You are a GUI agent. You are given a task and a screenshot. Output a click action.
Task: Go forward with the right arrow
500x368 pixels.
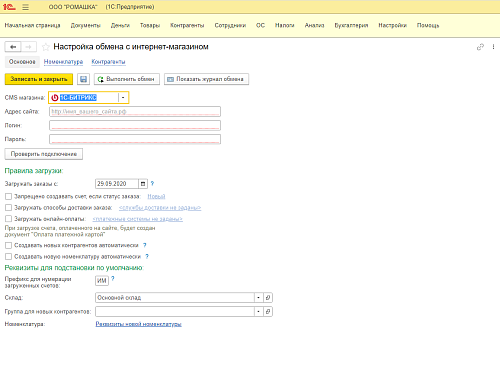(x=29, y=47)
